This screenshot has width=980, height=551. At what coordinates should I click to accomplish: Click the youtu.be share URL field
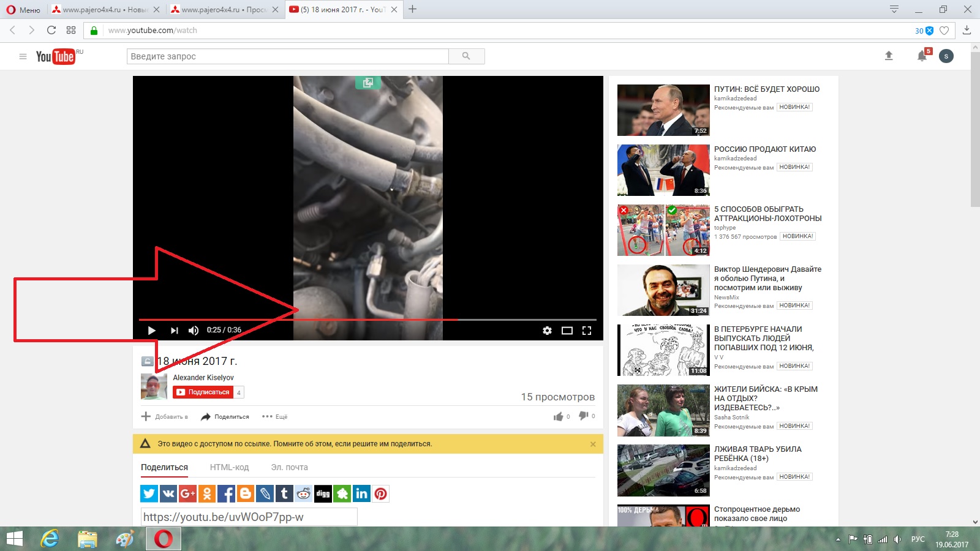tap(249, 517)
